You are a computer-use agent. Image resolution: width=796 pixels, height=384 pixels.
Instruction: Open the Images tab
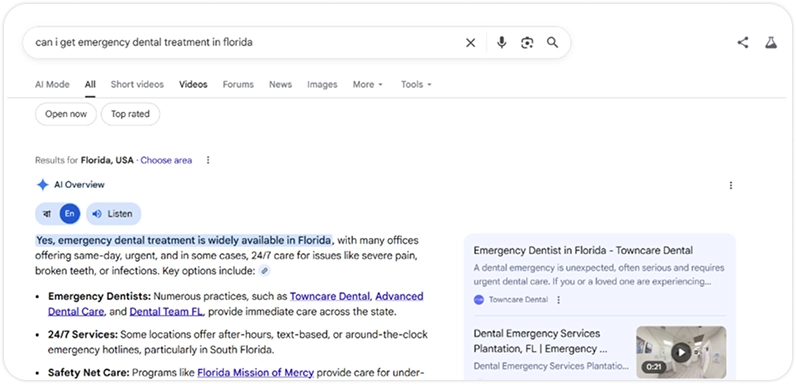pyautogui.click(x=322, y=85)
